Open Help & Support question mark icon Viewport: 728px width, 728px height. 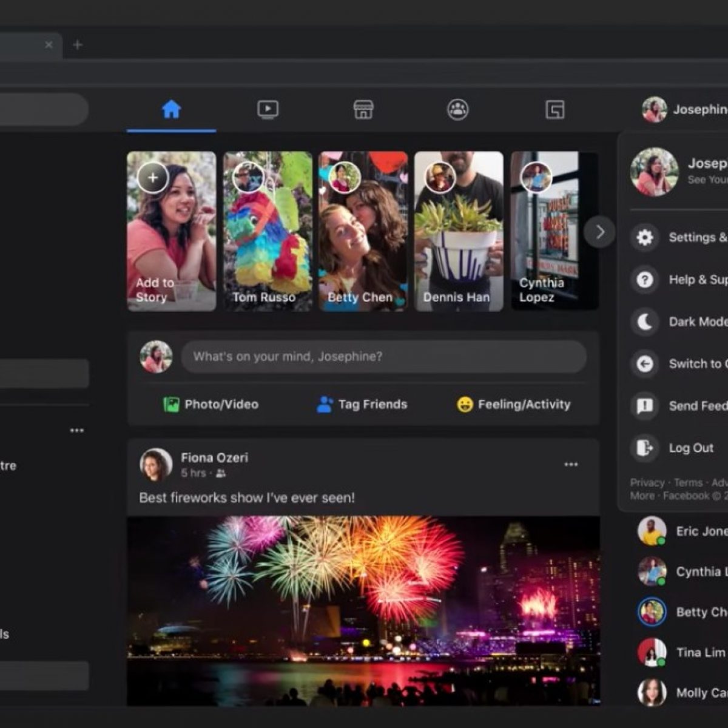click(x=644, y=280)
